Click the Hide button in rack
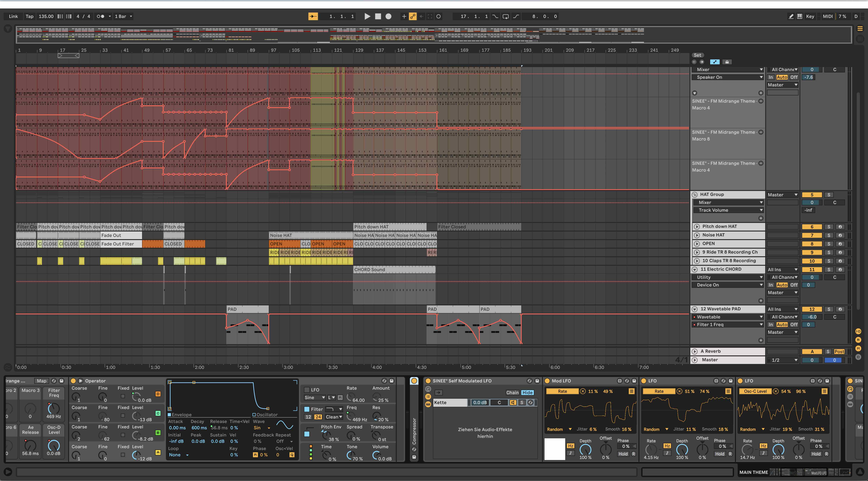The height and width of the screenshot is (481, 868). (527, 392)
